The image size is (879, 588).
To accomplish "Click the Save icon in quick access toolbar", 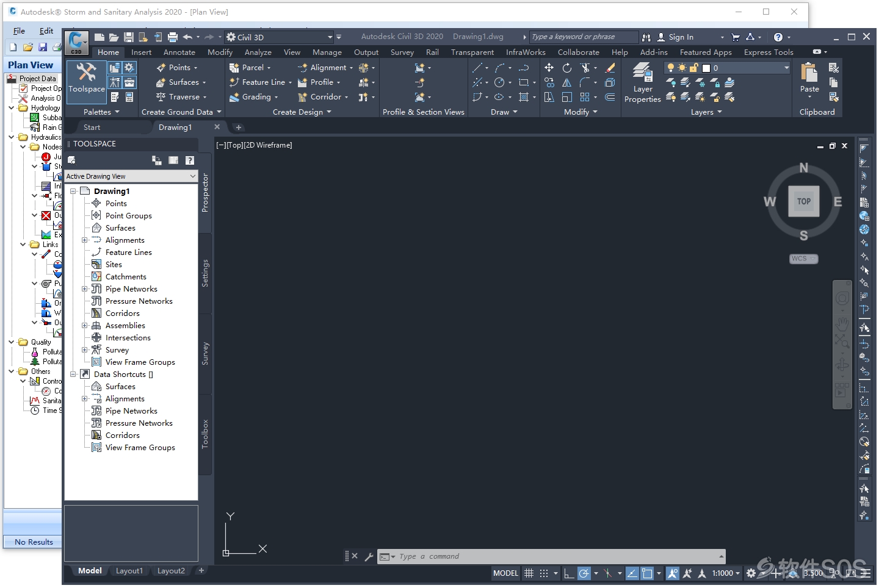I will click(128, 37).
